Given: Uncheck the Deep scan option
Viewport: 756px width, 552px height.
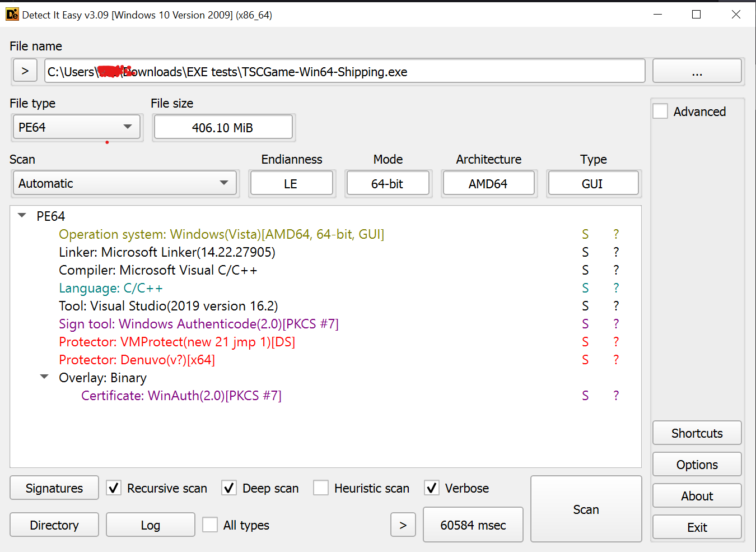Looking at the screenshot, I should tap(229, 488).
